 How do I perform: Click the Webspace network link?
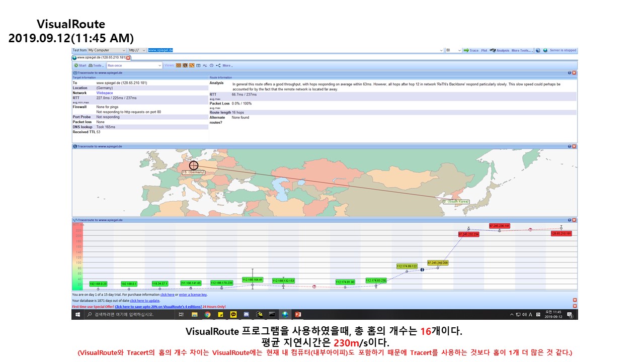click(105, 93)
